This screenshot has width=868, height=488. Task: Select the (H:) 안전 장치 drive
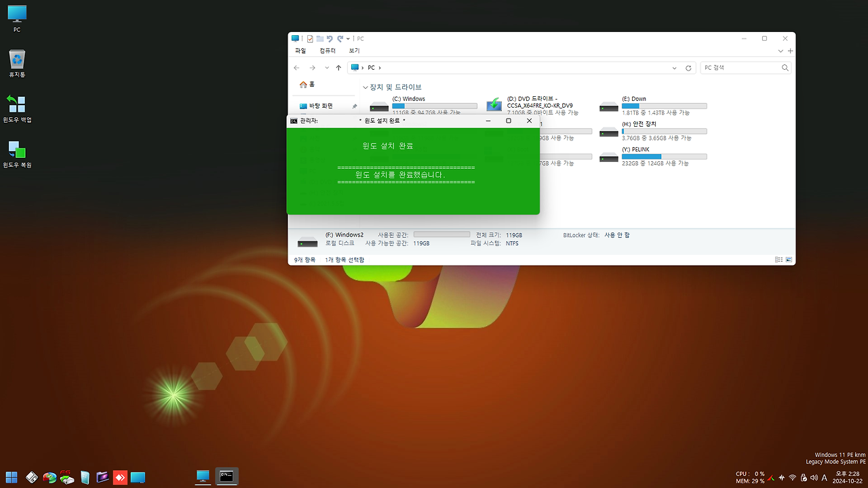[x=654, y=131]
